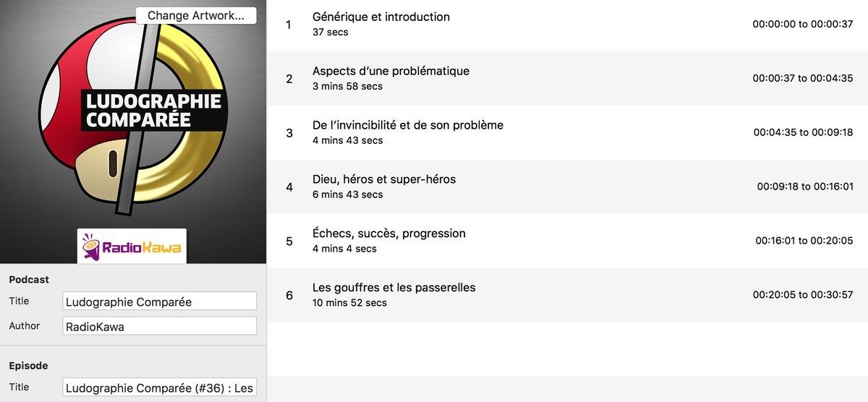
Task: Click the RadioKawa logo on artwork
Action: pyautogui.click(x=132, y=247)
